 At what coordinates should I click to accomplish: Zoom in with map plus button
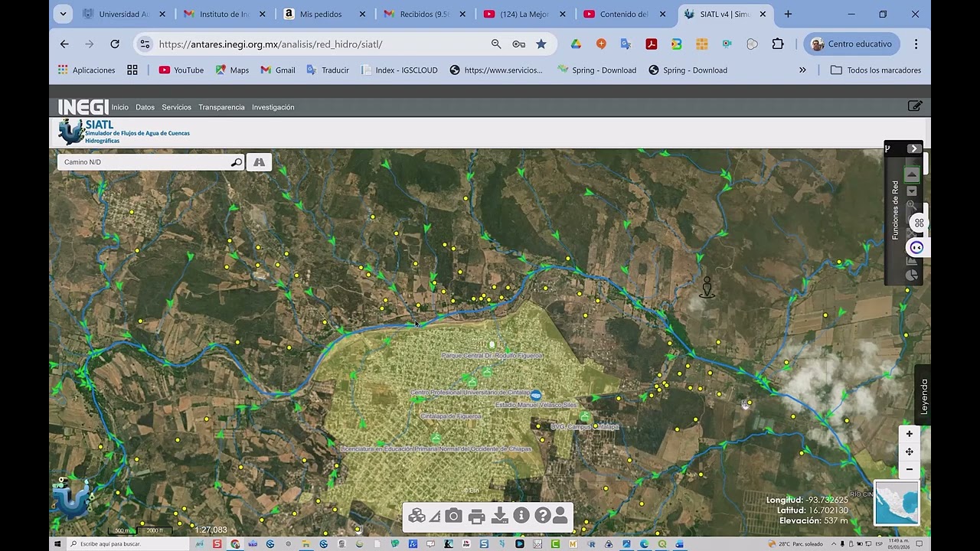tap(909, 434)
